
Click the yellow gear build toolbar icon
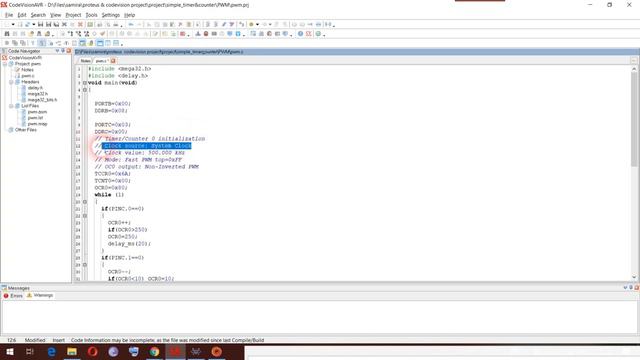click(x=251, y=24)
